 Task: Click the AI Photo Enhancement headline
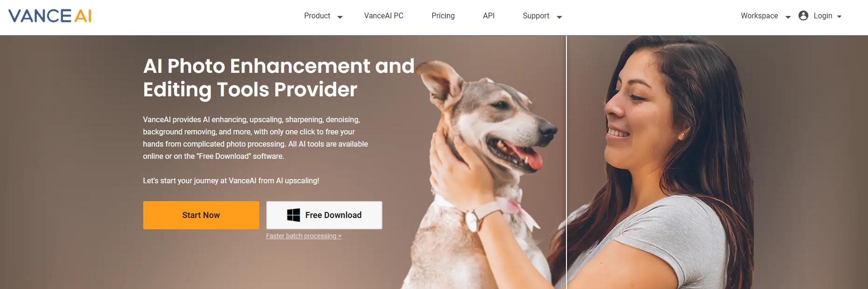click(x=279, y=78)
